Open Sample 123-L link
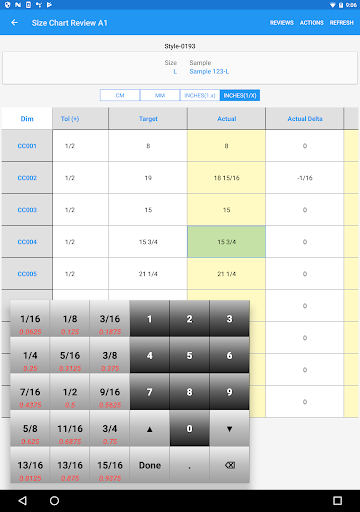The width and height of the screenshot is (360, 512). coord(209,71)
